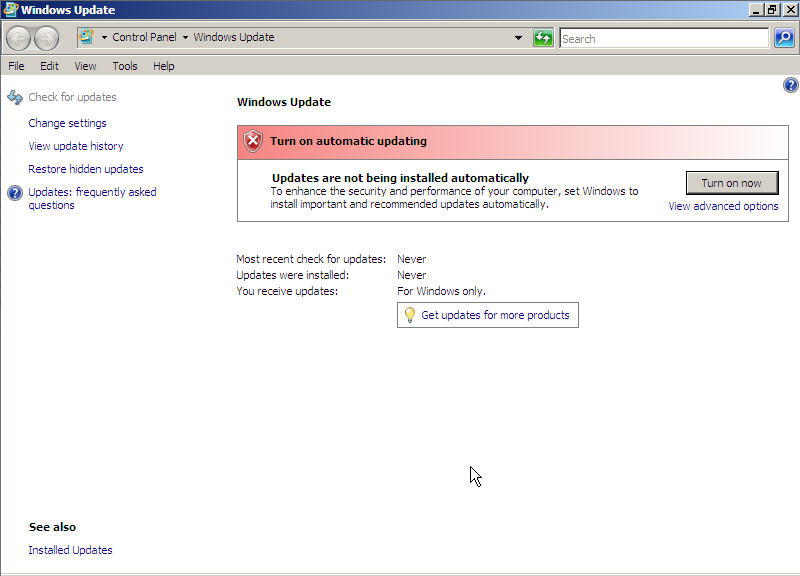Screen dimensions: 800x576
Task: Click the 'See also' heading
Action: (53, 527)
